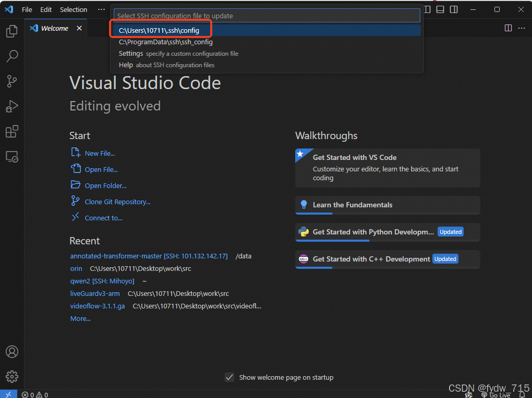This screenshot has height=398, width=532.
Task: Click Go Live in the status bar
Action: 496,395
